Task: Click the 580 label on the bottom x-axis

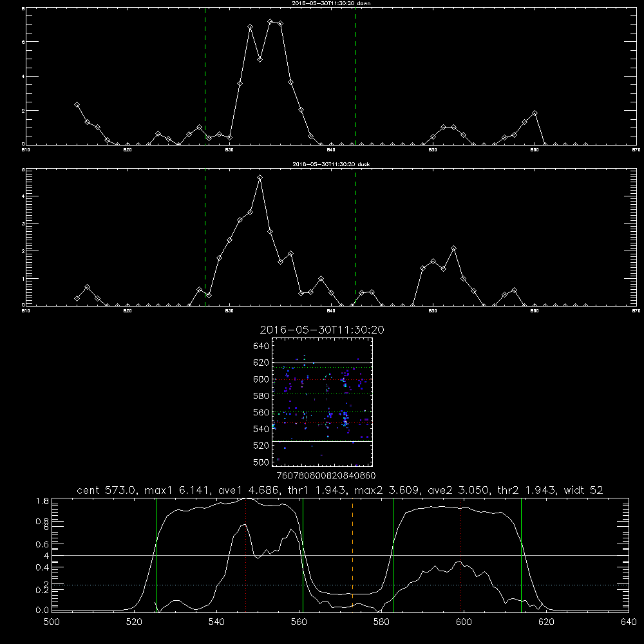Action: point(381,622)
